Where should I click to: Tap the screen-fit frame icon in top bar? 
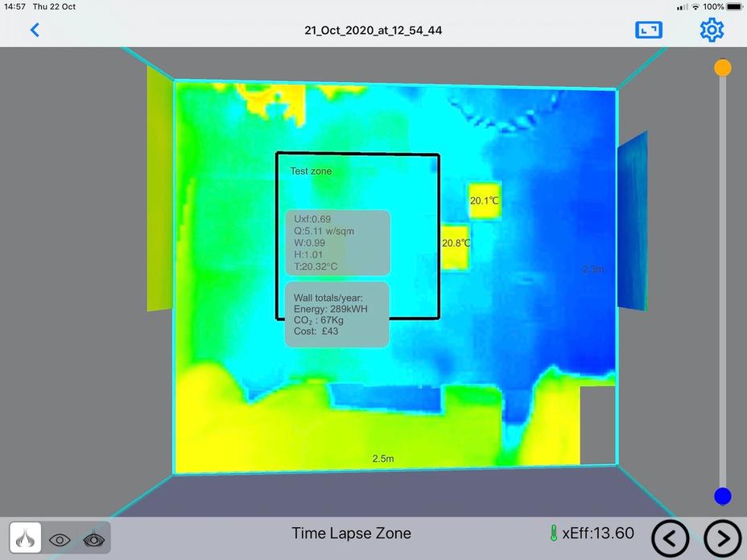pyautogui.click(x=649, y=30)
